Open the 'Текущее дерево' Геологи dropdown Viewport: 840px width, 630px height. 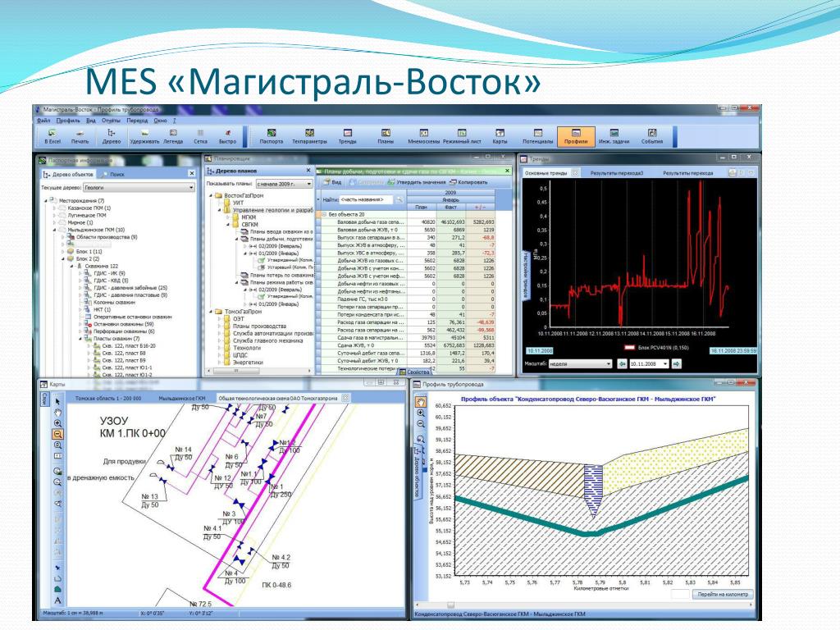(139, 188)
